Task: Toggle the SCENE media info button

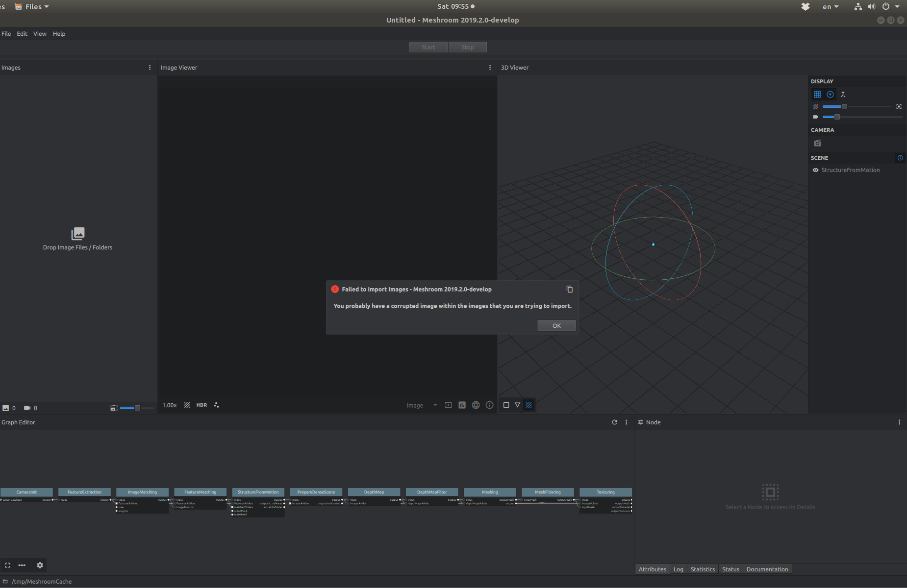Action: point(900,158)
